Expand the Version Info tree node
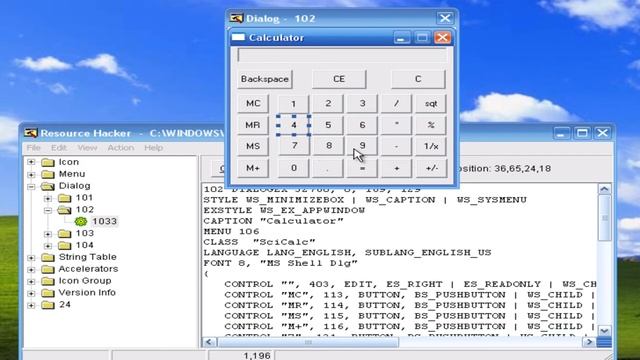The width and height of the screenshot is (640, 360). pos(31,293)
